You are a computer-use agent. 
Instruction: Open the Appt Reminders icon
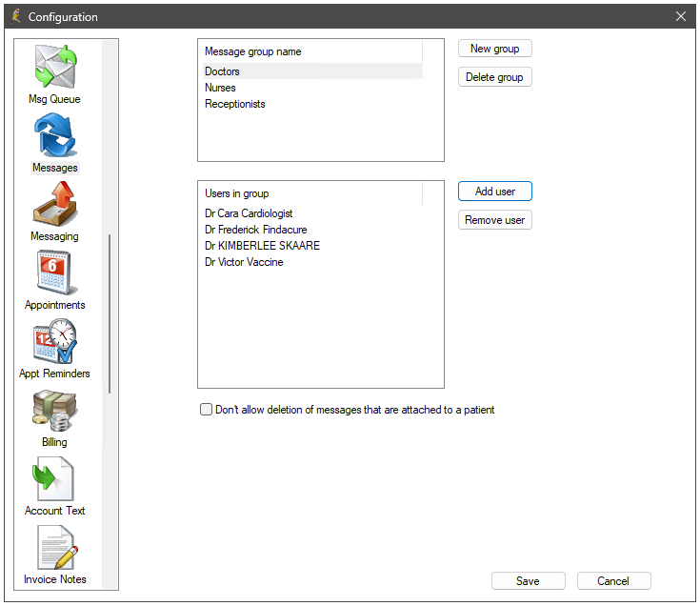54,341
